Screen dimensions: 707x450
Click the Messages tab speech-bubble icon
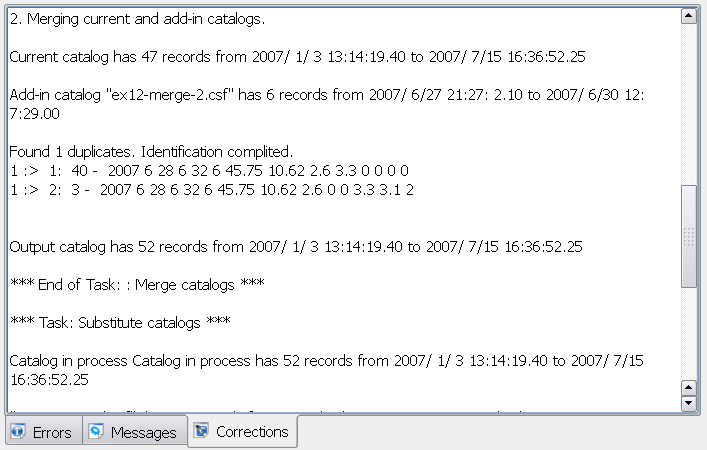pyautogui.click(x=96, y=431)
